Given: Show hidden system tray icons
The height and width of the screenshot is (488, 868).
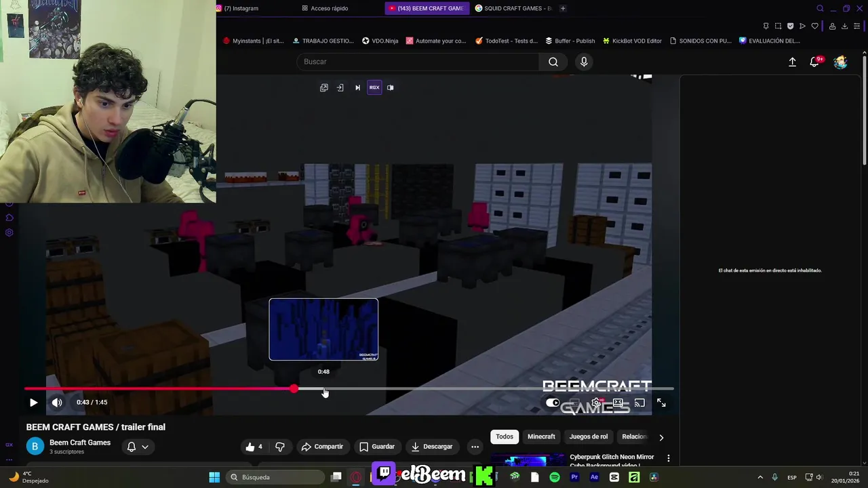Looking at the screenshot, I should coord(759,477).
